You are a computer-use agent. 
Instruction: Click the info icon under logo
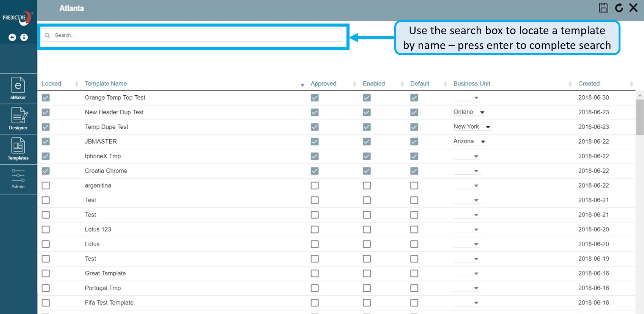point(24,37)
